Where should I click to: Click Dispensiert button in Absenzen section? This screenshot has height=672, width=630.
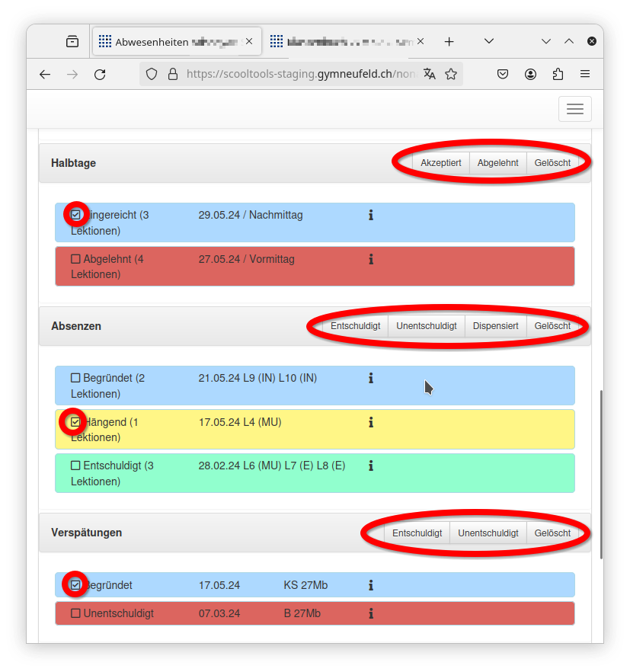(495, 326)
